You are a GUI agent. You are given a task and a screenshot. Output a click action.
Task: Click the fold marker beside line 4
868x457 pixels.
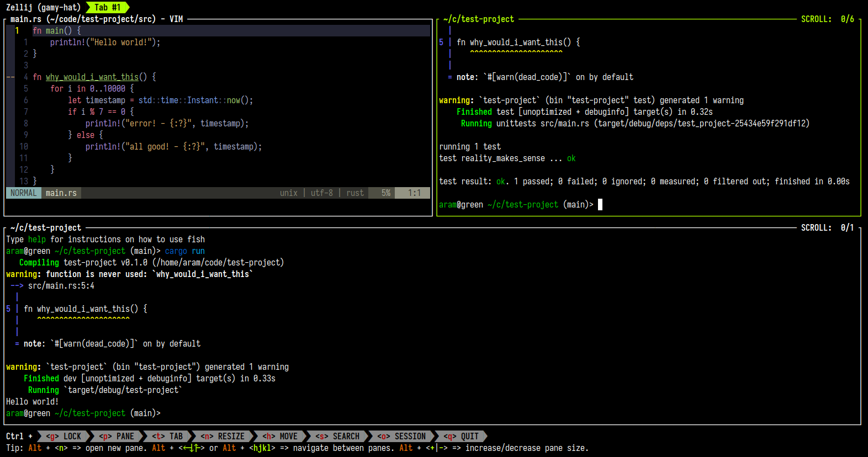[10, 77]
